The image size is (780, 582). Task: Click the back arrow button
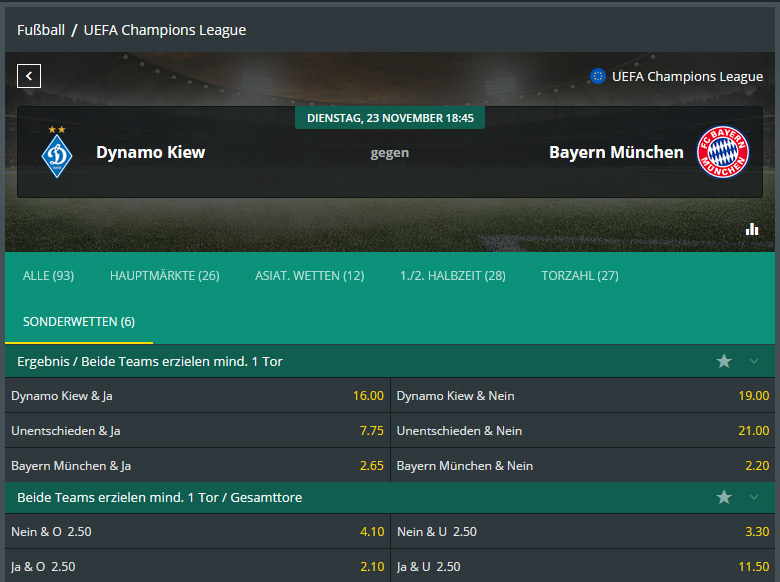[29, 76]
